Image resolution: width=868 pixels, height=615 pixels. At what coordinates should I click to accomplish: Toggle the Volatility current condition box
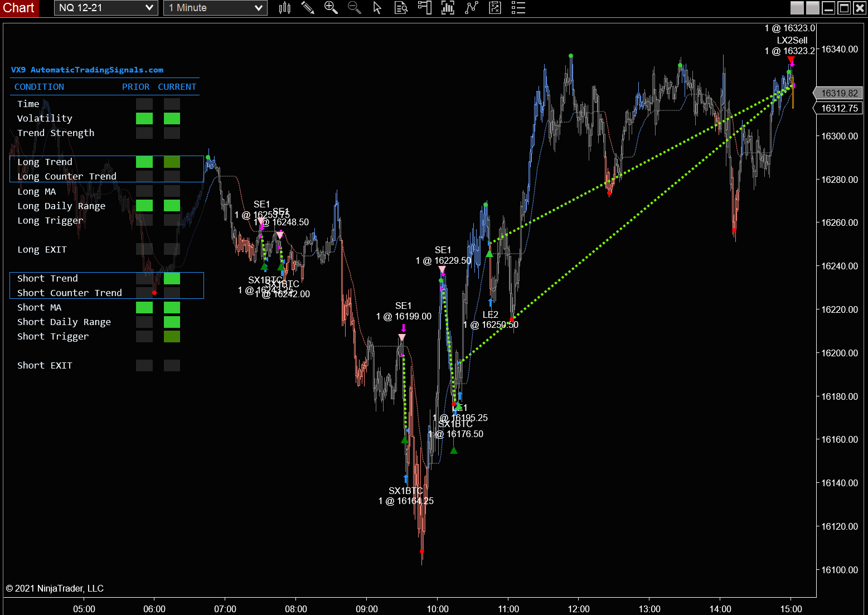coord(172,118)
